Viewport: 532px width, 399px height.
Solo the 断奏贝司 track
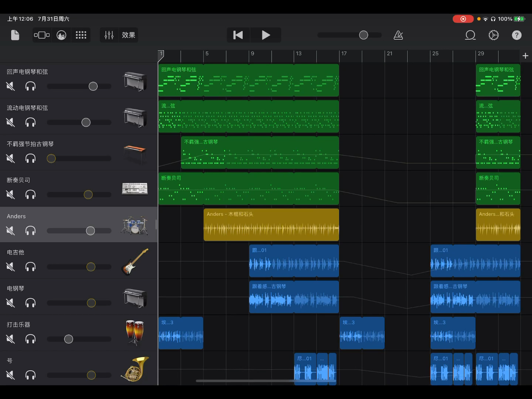30,194
